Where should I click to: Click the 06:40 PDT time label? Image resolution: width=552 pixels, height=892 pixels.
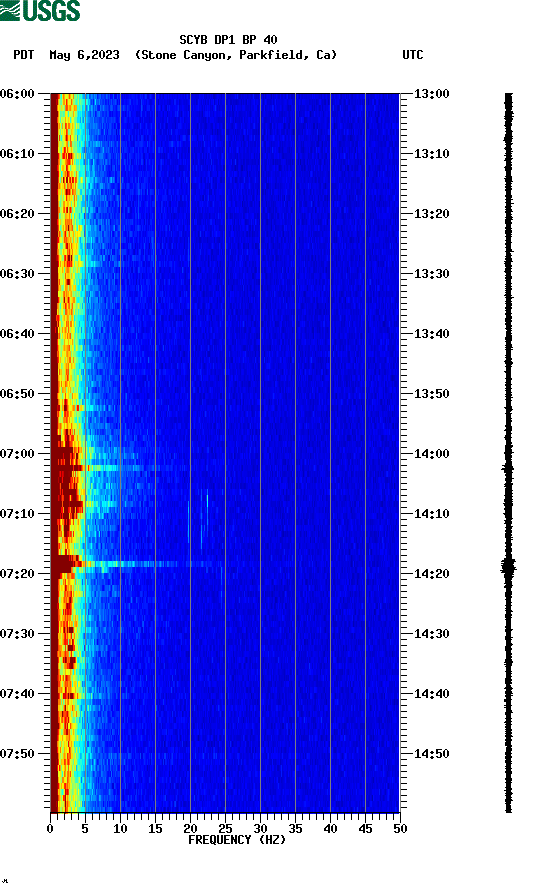[17, 334]
